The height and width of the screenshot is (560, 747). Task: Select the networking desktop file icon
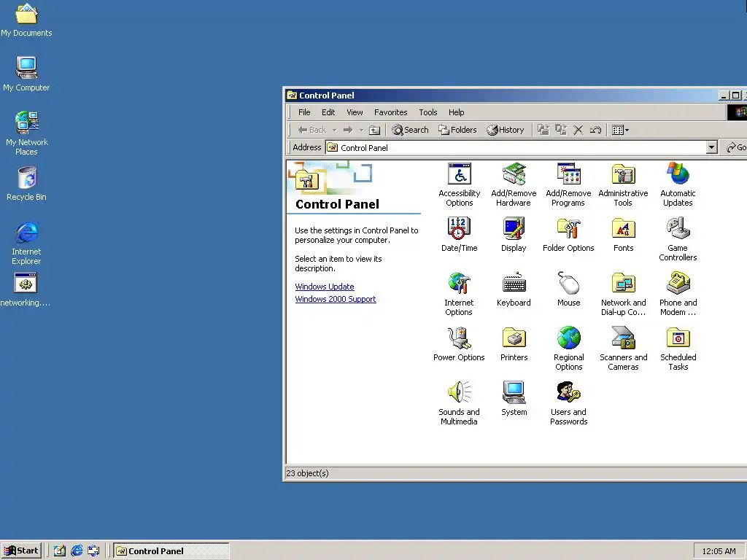tap(26, 289)
